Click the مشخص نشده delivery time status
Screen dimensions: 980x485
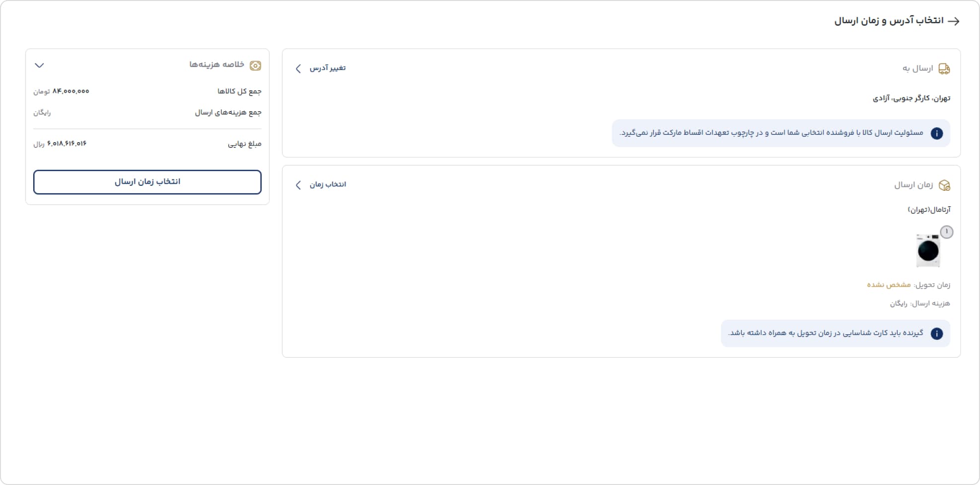(889, 285)
